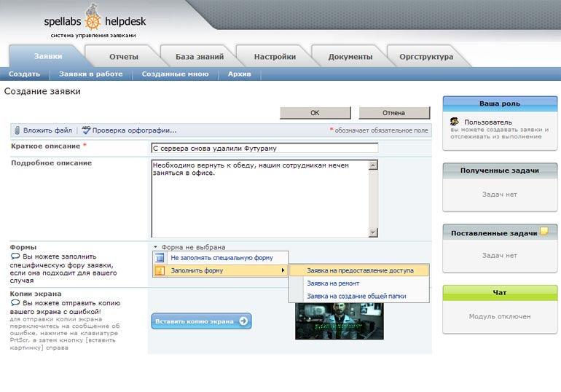Switch to the Отчеты tab

coord(123,57)
